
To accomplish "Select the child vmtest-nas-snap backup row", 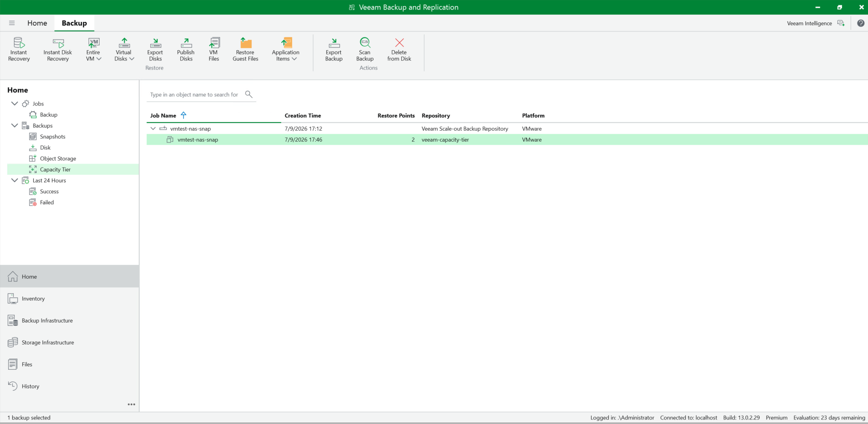I will 507,139.
